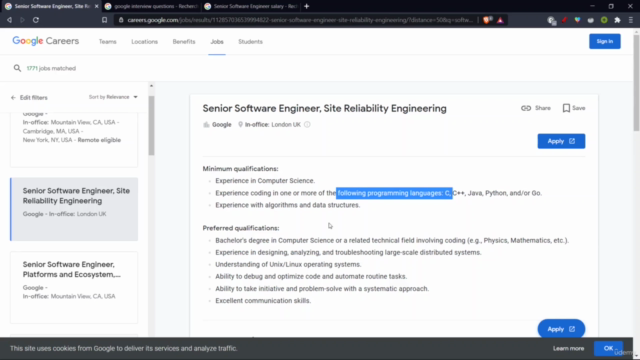
Task: Click "Experience with algorithms and data structures."
Action: 288,205
